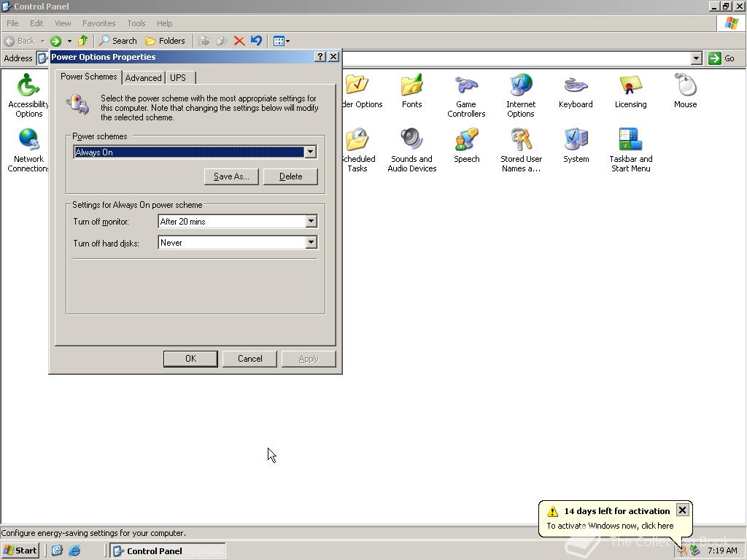Open Taskbar and Start Menu settings
747x560 pixels.
pyautogui.click(x=630, y=149)
